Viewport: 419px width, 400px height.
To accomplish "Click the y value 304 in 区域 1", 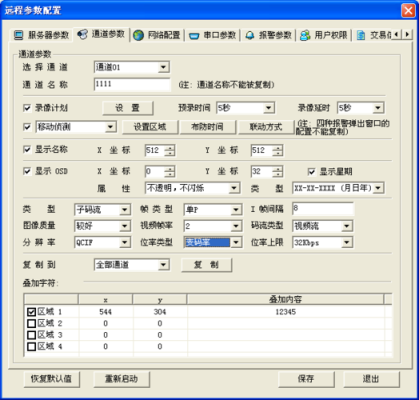I will (160, 312).
